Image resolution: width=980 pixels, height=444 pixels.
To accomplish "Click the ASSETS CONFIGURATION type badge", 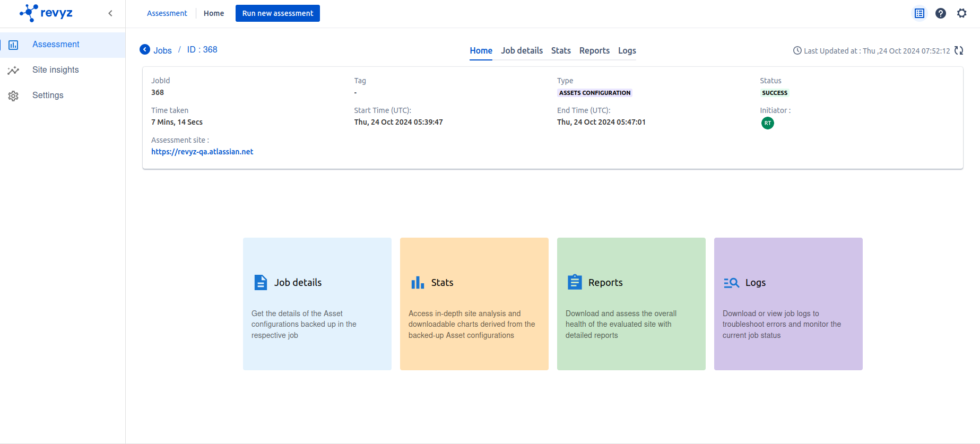I will point(595,93).
